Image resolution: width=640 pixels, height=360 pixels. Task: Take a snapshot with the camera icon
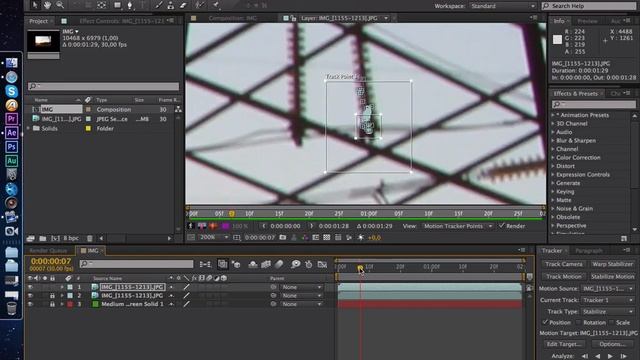[282, 237]
